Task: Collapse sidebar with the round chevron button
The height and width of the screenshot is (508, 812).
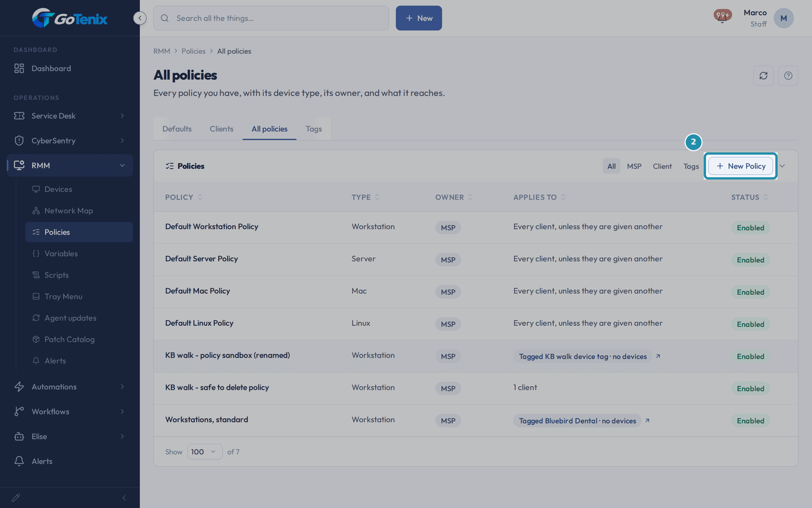Action: pos(140,18)
